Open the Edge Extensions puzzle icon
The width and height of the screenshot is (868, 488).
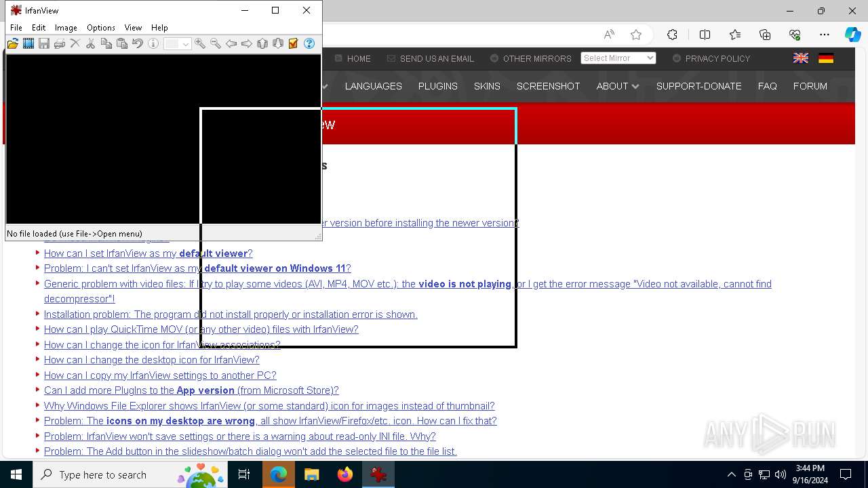pos(672,35)
